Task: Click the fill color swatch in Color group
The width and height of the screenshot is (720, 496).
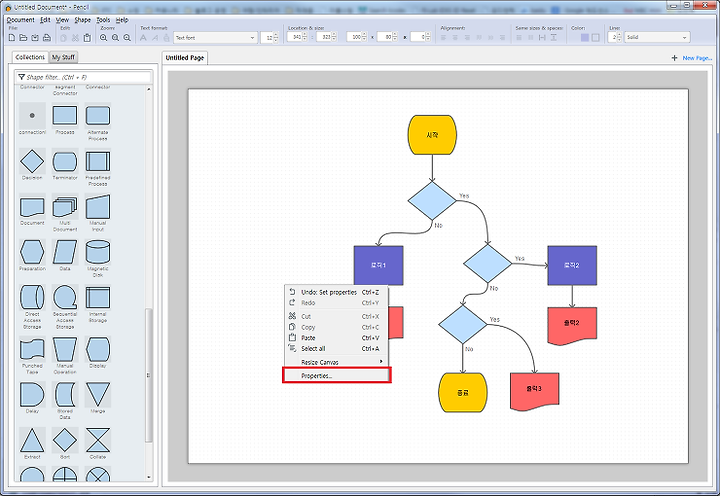Action: click(x=585, y=38)
